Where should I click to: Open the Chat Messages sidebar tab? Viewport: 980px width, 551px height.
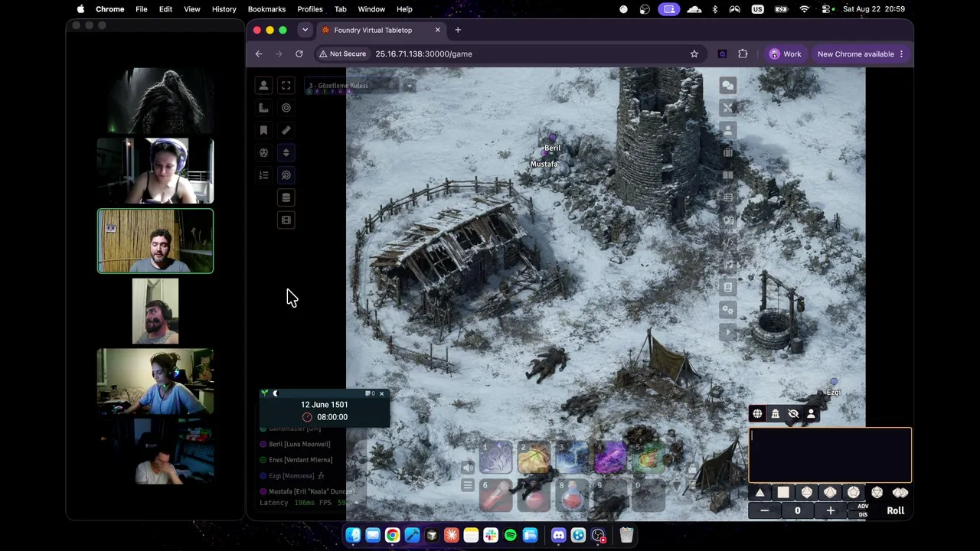(x=727, y=86)
